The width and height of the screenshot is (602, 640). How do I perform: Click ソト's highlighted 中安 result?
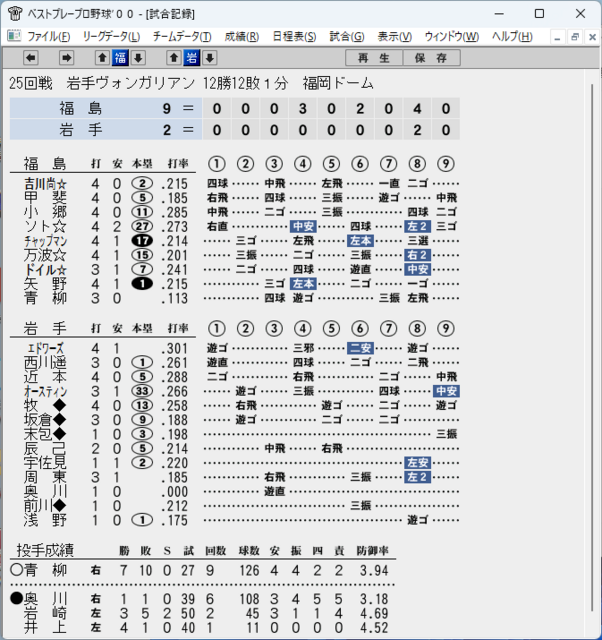(303, 226)
